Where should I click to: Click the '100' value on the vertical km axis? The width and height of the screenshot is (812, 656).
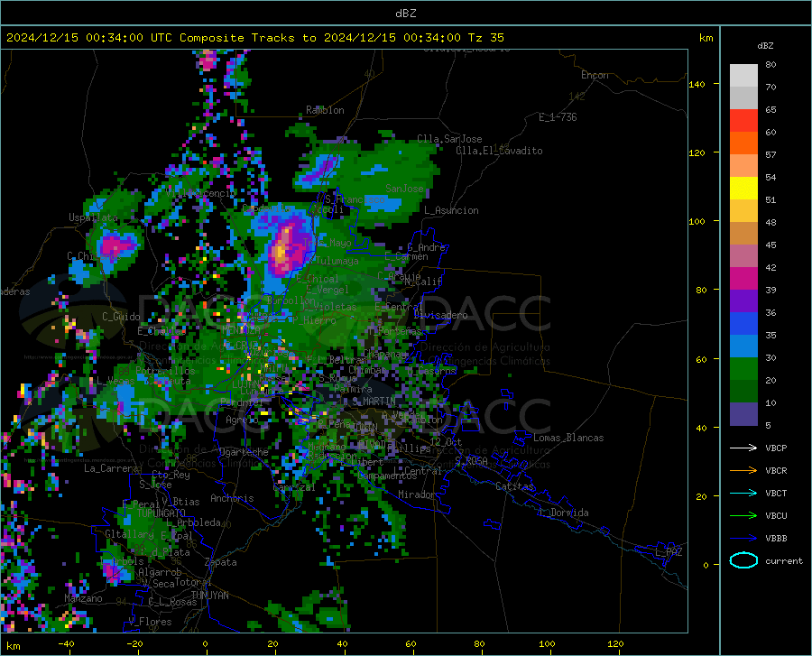point(697,221)
